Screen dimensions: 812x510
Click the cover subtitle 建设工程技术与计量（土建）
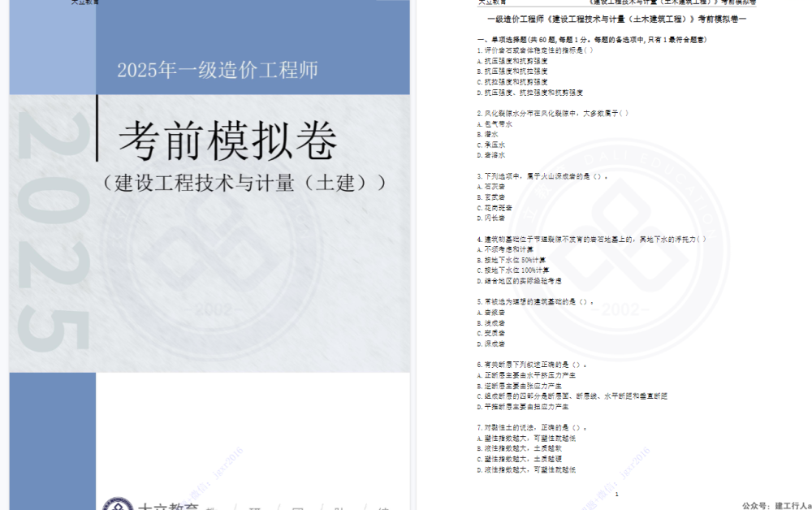243,183
